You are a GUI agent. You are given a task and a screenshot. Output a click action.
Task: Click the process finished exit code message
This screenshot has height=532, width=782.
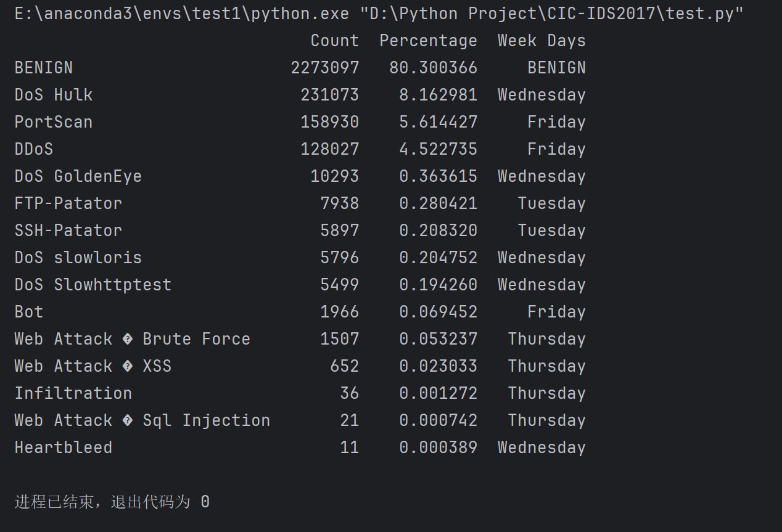[112, 502]
